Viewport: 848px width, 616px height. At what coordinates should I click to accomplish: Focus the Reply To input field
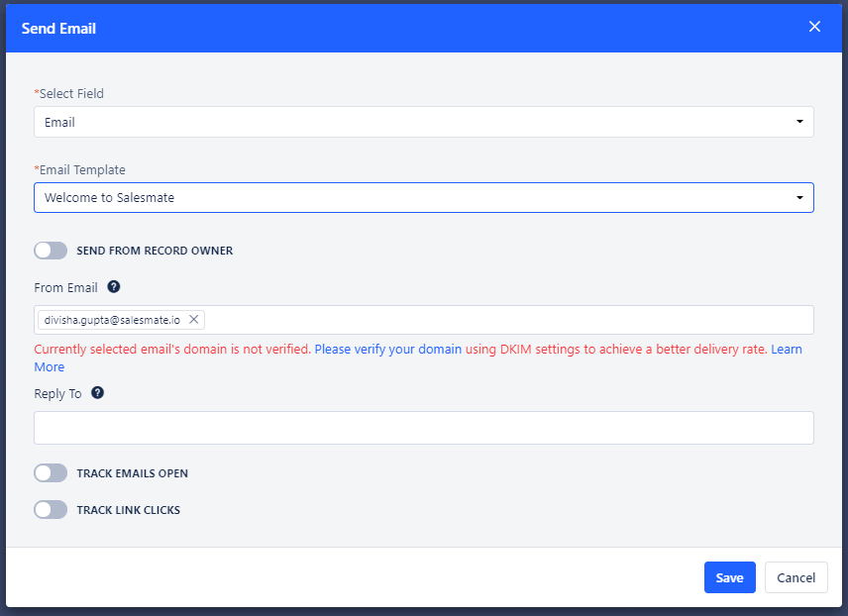[x=423, y=428]
